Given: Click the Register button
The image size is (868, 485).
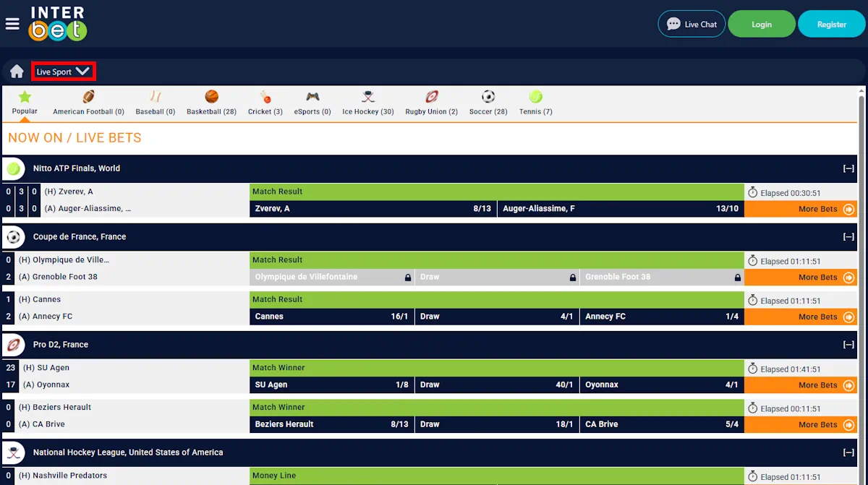Looking at the screenshot, I should pyautogui.click(x=830, y=24).
